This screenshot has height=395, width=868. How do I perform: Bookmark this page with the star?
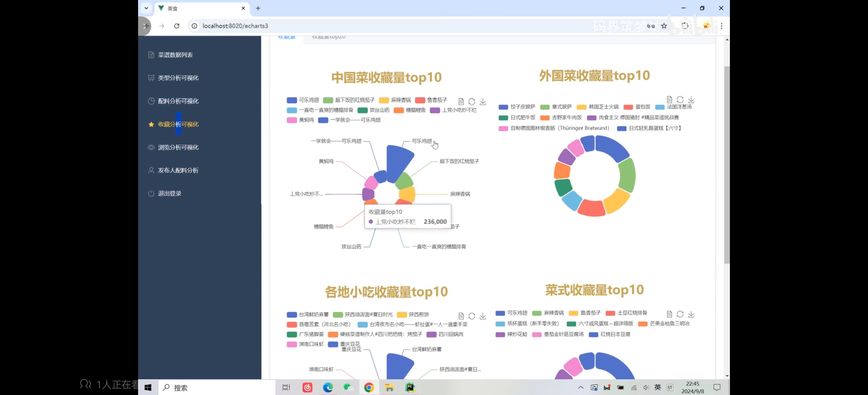(x=664, y=26)
